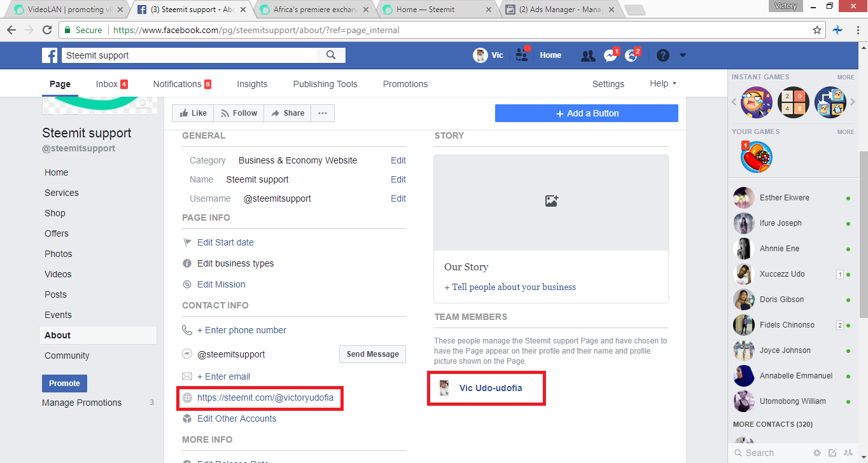Click the browser address bar URL
Screen dimensions: 868x463
tap(256, 30)
